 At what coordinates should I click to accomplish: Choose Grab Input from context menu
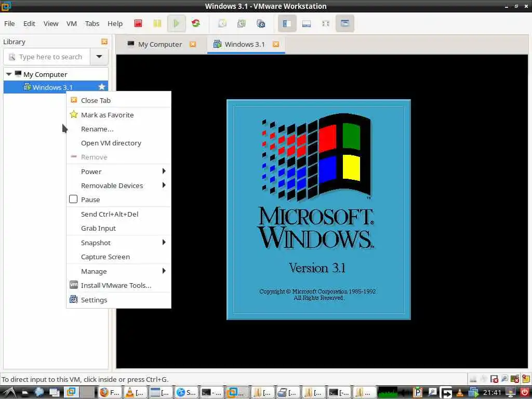click(118, 228)
